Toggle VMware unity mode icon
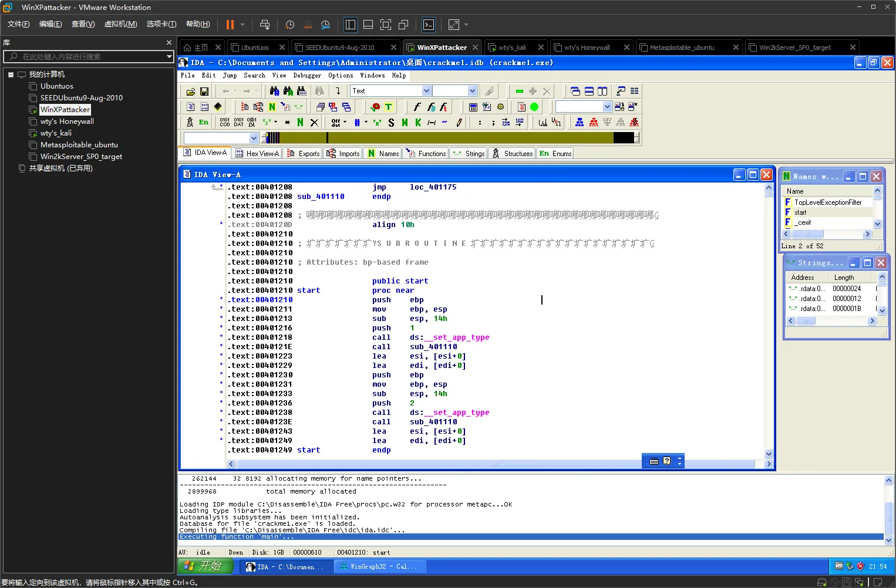Viewport: 896px width, 588px height. pos(403,25)
